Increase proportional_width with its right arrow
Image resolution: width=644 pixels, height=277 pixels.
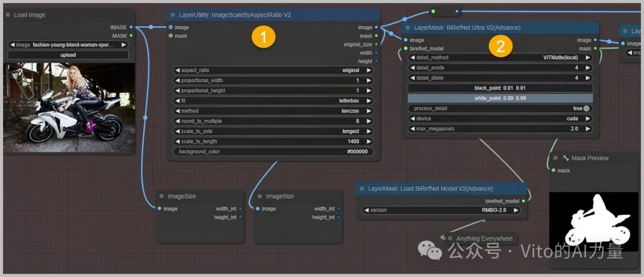pyautogui.click(x=369, y=80)
